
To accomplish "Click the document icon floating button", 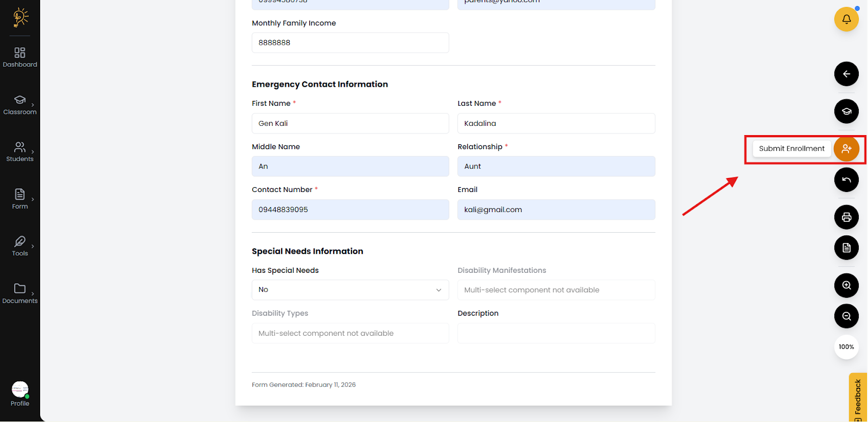I will tap(846, 248).
